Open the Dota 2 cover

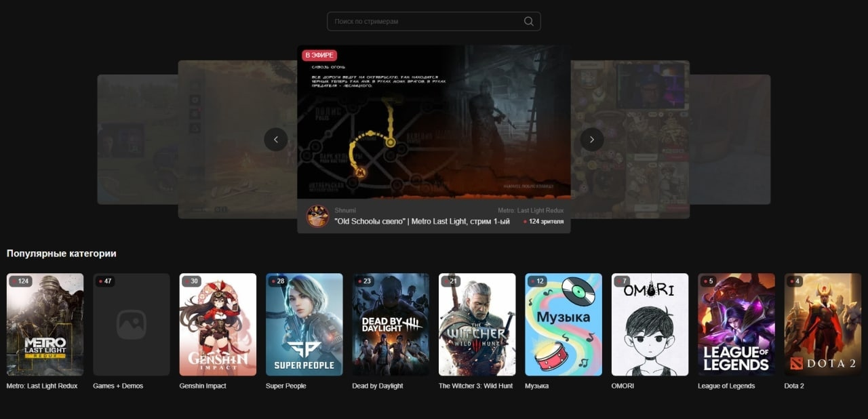(823, 325)
